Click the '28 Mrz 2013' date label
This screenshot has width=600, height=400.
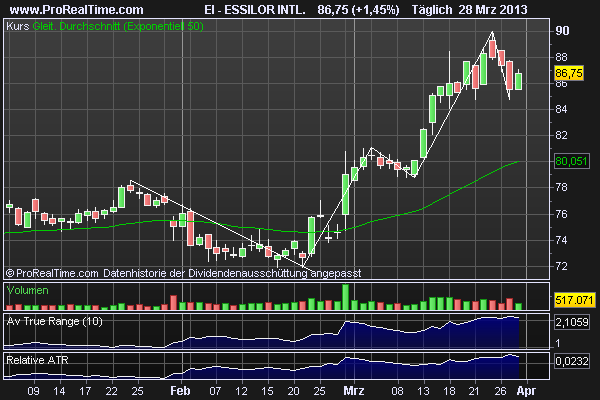[x=493, y=9]
